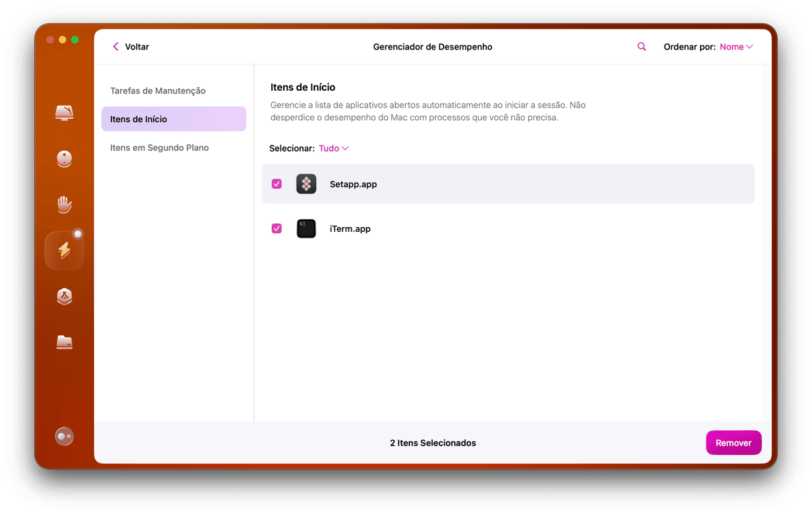This screenshot has height=515, width=812.
Task: Open Ordenar por Nome dropdown
Action: coord(736,47)
